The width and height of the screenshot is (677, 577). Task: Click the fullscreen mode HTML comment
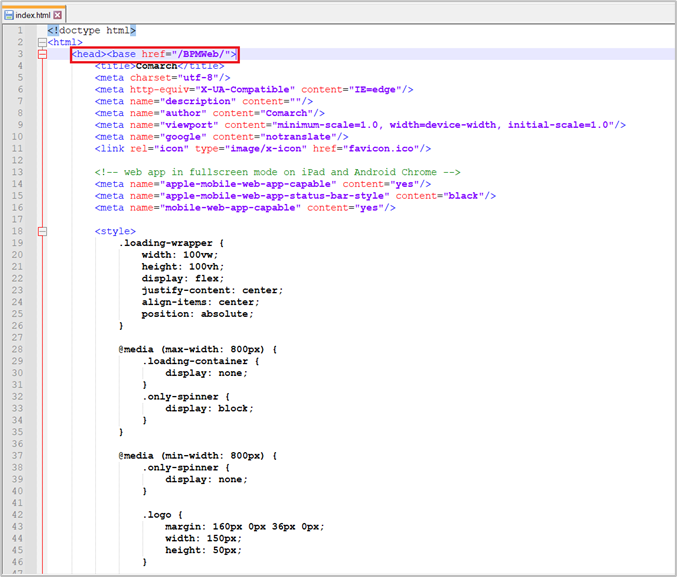point(278,172)
